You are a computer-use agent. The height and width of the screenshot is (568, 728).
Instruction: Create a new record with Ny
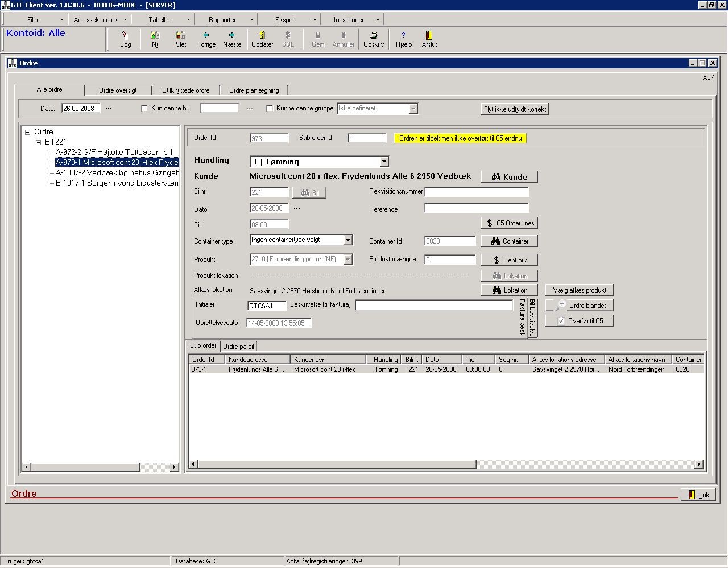[155, 39]
